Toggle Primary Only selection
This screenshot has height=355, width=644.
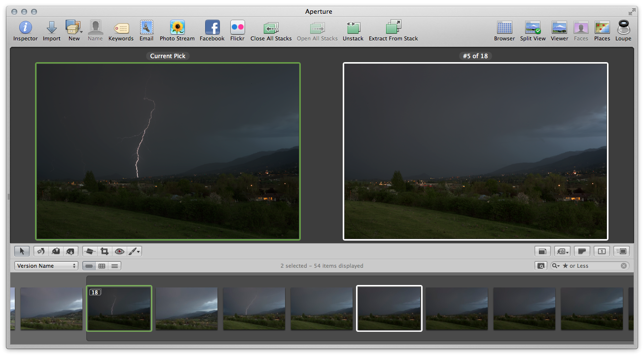(602, 251)
